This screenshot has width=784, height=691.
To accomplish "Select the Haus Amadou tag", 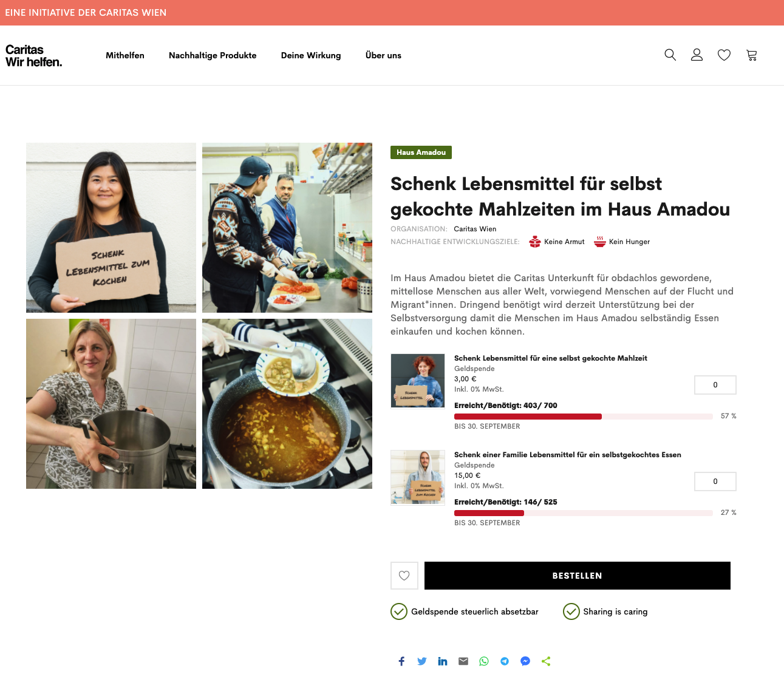I will coord(421,152).
